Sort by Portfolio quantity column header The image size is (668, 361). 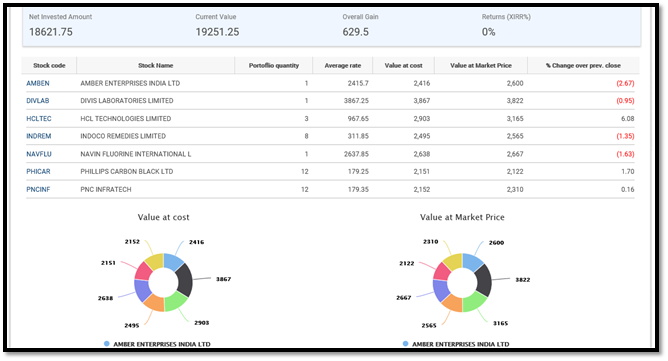pyautogui.click(x=274, y=65)
